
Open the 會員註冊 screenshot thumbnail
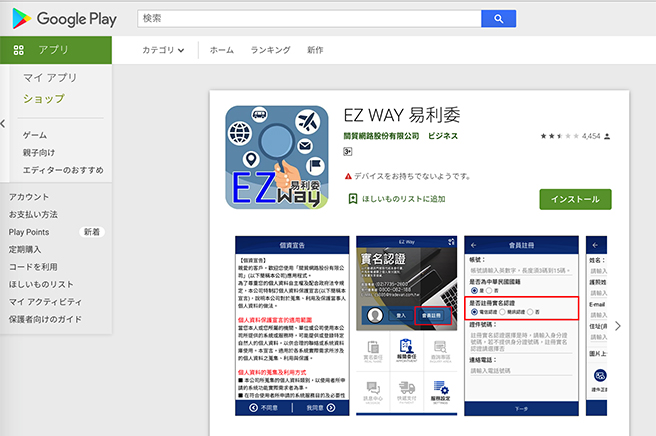pyautogui.click(x=521, y=326)
